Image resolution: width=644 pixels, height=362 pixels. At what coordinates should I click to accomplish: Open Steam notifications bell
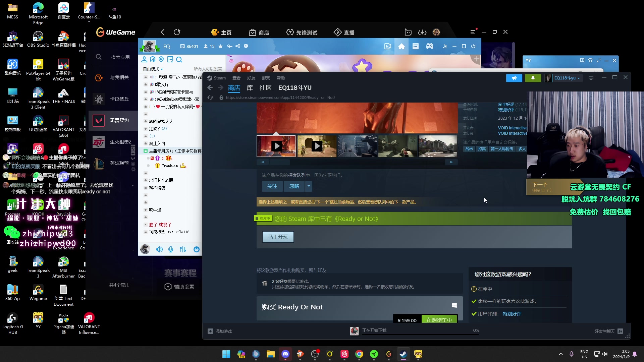pyautogui.click(x=533, y=78)
